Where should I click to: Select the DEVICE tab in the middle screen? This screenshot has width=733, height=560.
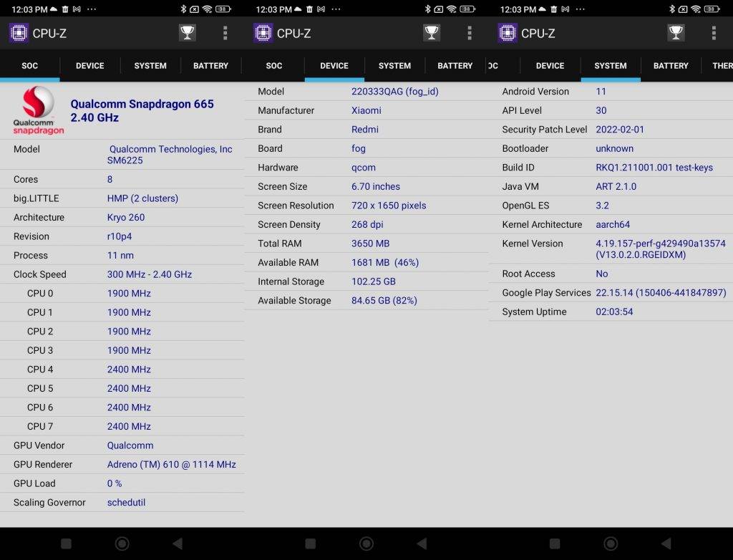pos(334,66)
